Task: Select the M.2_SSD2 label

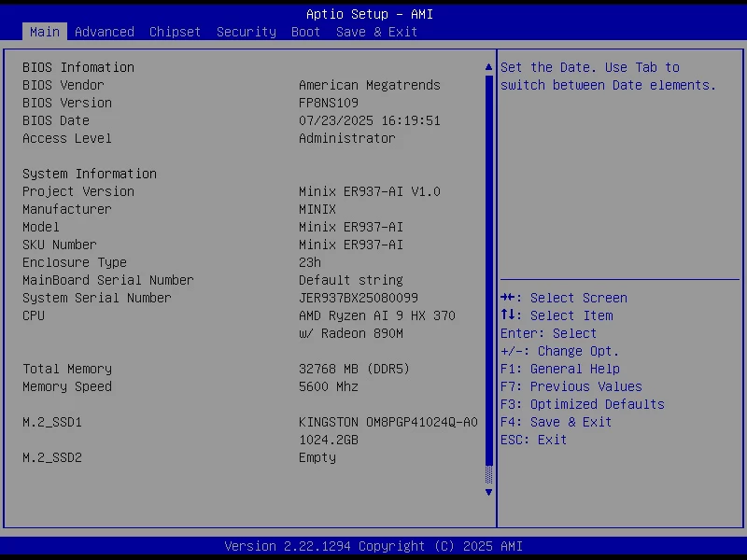Action: pos(52,457)
